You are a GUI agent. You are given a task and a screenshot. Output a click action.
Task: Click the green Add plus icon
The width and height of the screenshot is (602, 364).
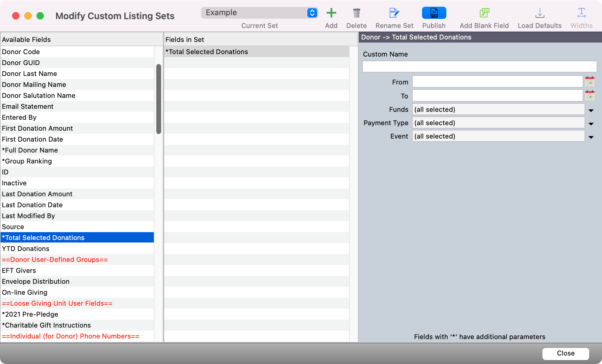[x=331, y=13]
